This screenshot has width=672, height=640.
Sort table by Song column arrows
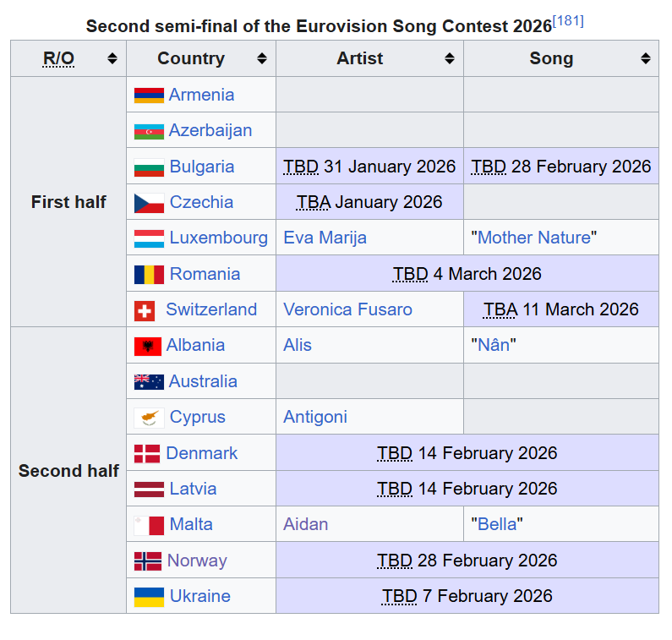646,58
